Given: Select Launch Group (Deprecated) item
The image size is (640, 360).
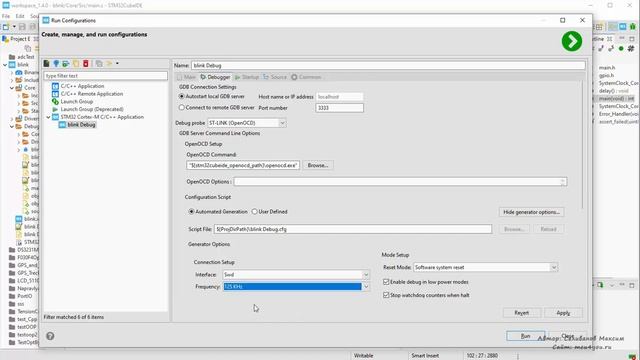Looking at the screenshot, I should (92, 109).
